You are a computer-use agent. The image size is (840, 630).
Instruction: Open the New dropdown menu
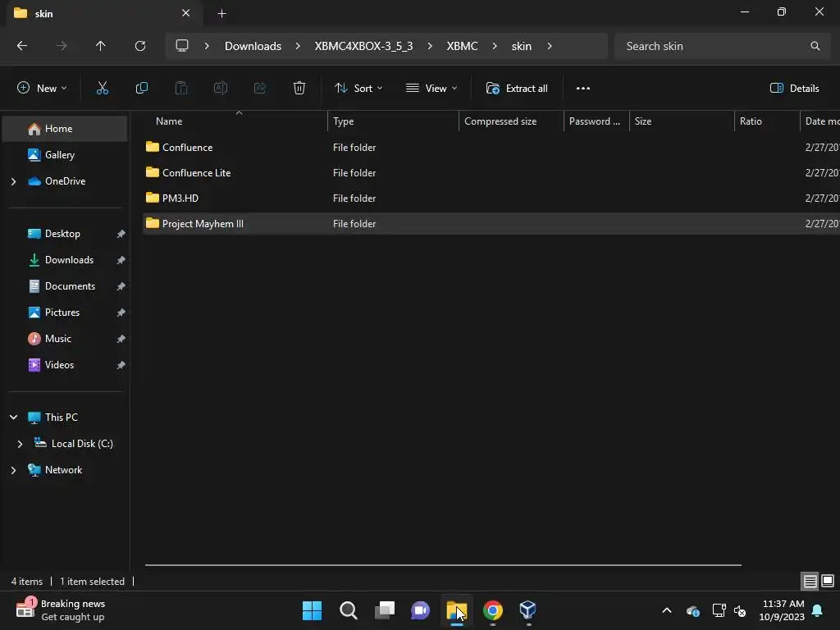coord(42,89)
